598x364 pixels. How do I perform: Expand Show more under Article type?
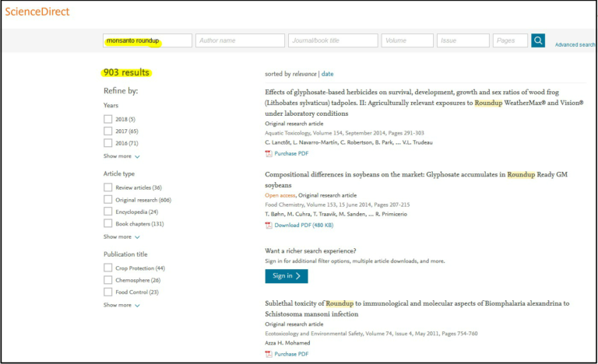coord(121,236)
